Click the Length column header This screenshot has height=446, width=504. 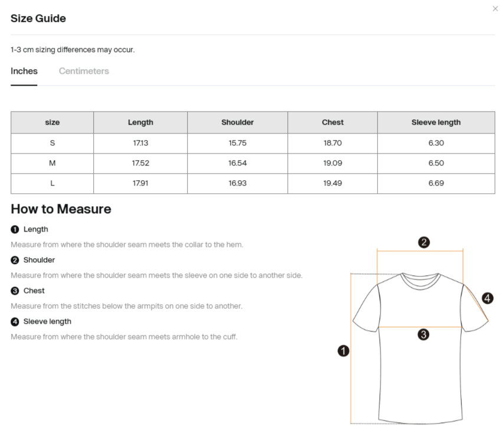[x=140, y=122]
